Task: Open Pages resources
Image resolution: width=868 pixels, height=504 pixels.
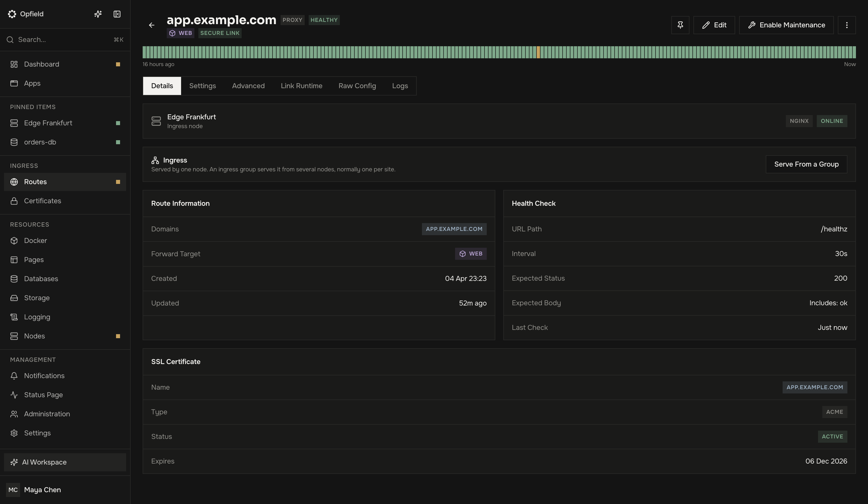Action: pos(65,260)
